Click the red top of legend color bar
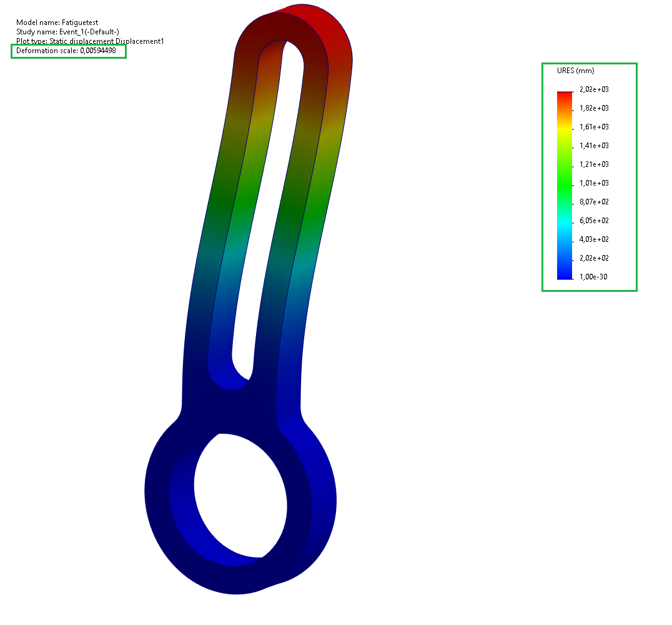 pos(565,96)
